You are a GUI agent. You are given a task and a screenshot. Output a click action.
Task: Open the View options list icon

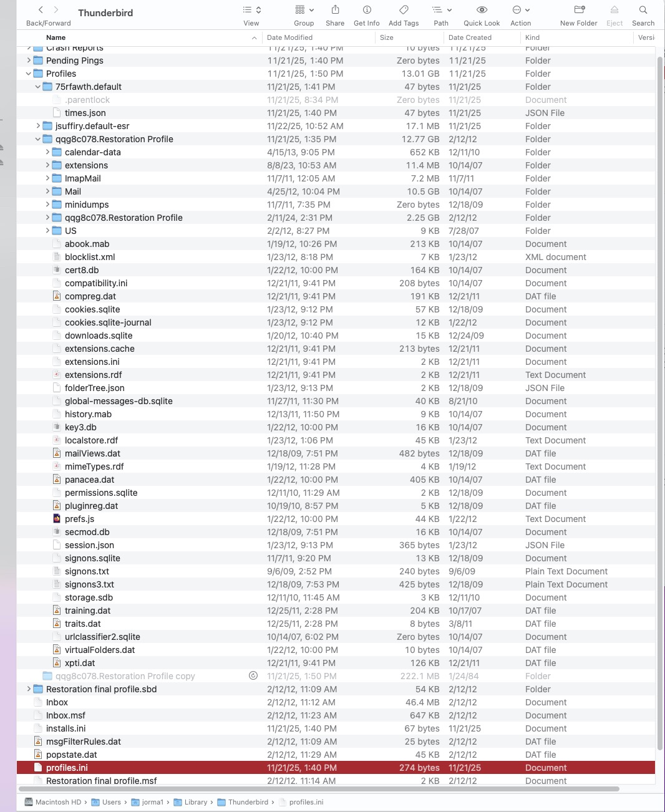251,10
